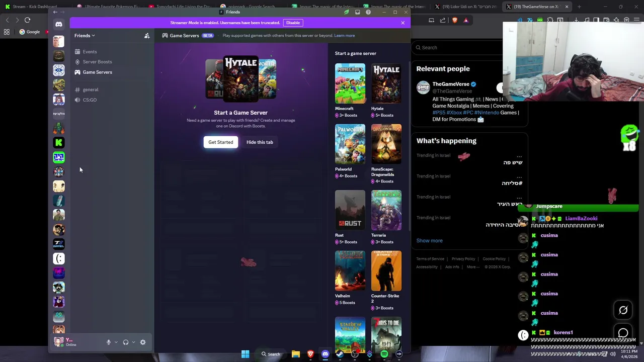Disable Streamer Mode from the purple banner

(x=293, y=23)
